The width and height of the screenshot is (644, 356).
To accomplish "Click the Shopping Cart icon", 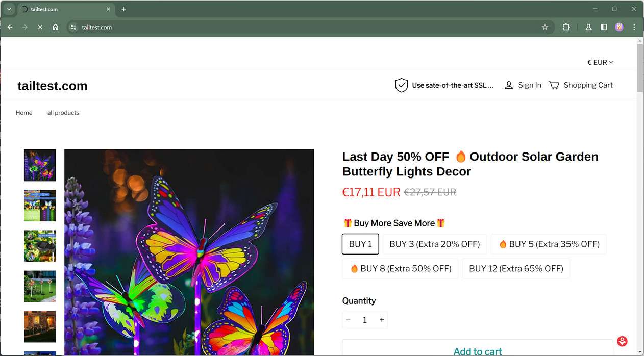I will (x=554, y=85).
